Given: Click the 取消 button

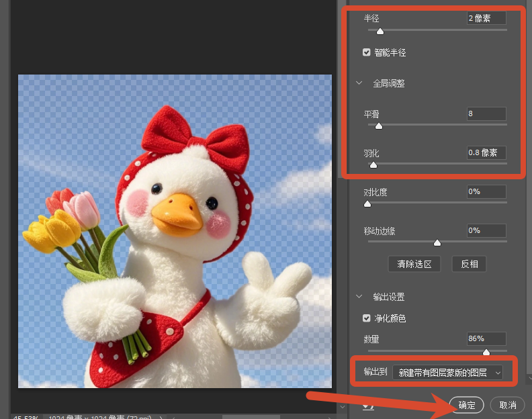Looking at the screenshot, I should pyautogui.click(x=508, y=405).
